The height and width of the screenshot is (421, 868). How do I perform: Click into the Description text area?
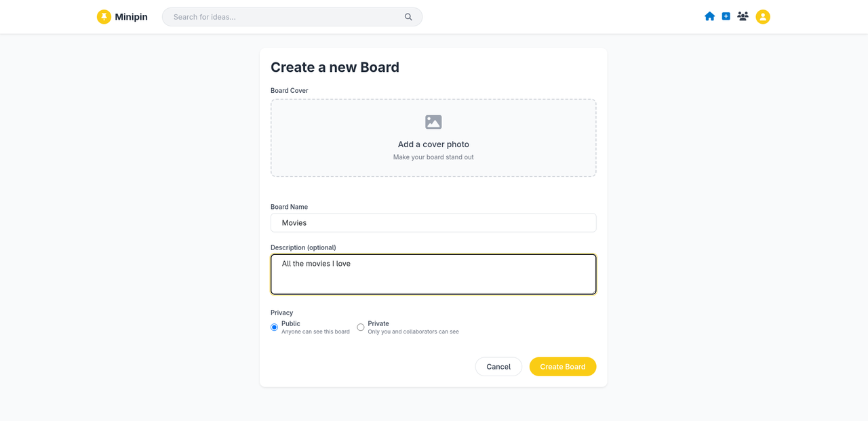click(x=433, y=275)
